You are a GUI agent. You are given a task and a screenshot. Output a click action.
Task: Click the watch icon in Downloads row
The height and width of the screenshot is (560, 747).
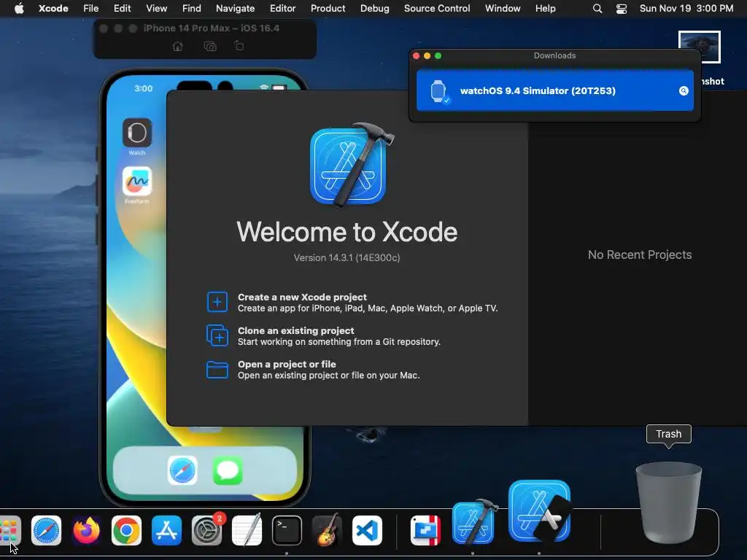tap(438, 91)
